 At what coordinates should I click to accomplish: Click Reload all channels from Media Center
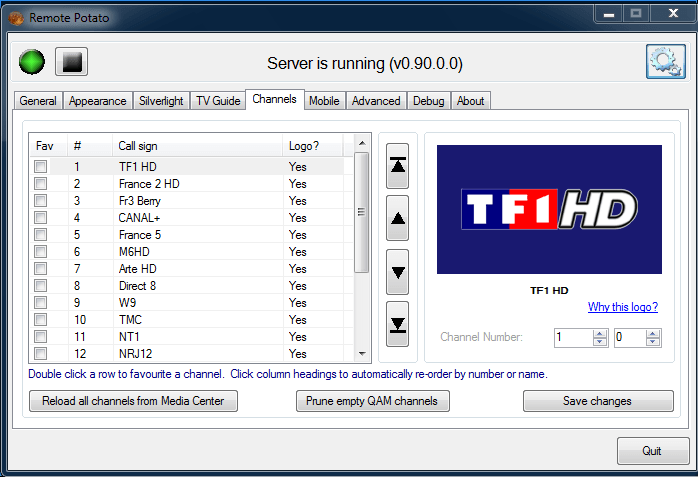pyautogui.click(x=133, y=401)
